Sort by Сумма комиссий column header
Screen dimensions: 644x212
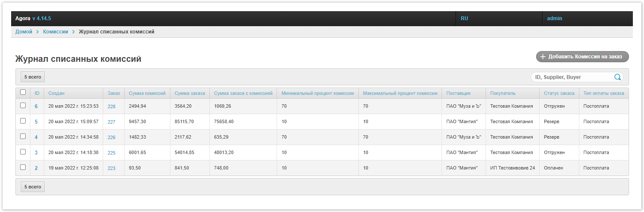tap(147, 93)
